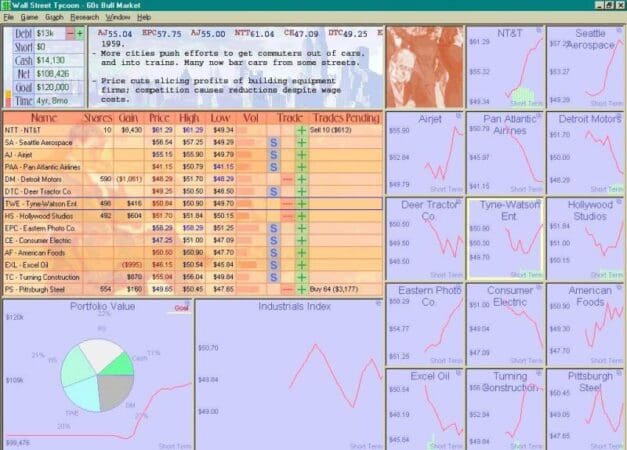Click the short S icon for Excel Oil
Image resolution: width=627 pixels, height=450 pixels.
pyautogui.click(x=273, y=263)
